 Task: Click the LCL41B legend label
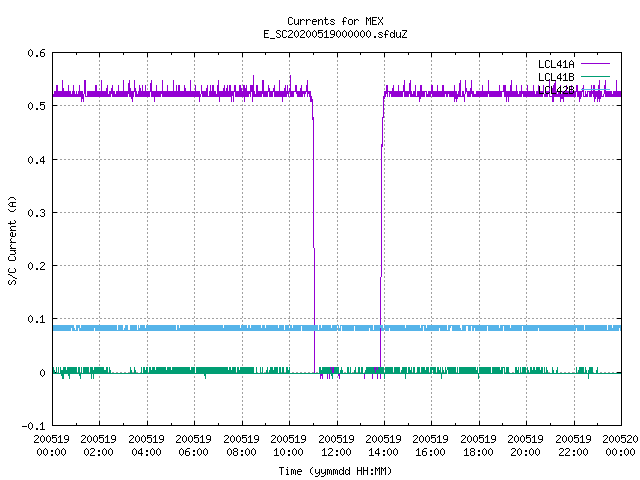coord(556,77)
